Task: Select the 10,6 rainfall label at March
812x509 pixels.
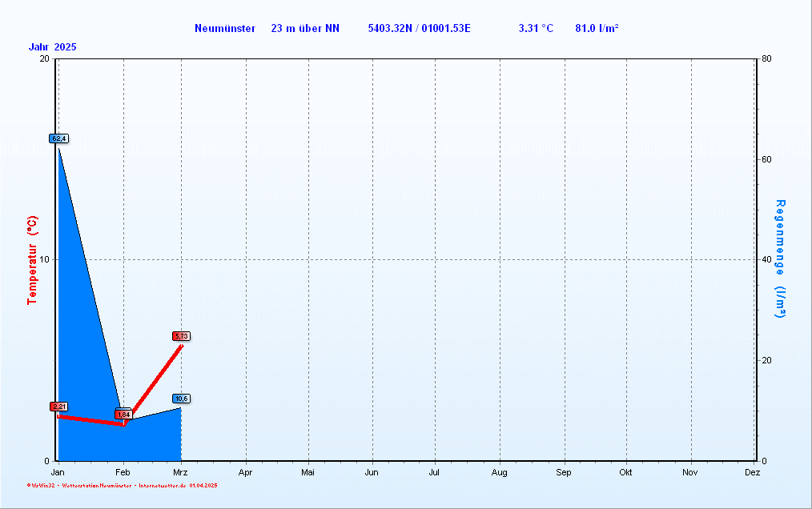Action: [181, 399]
